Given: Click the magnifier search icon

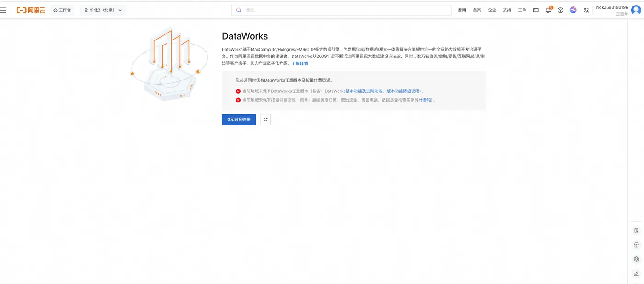Looking at the screenshot, I should [239, 10].
